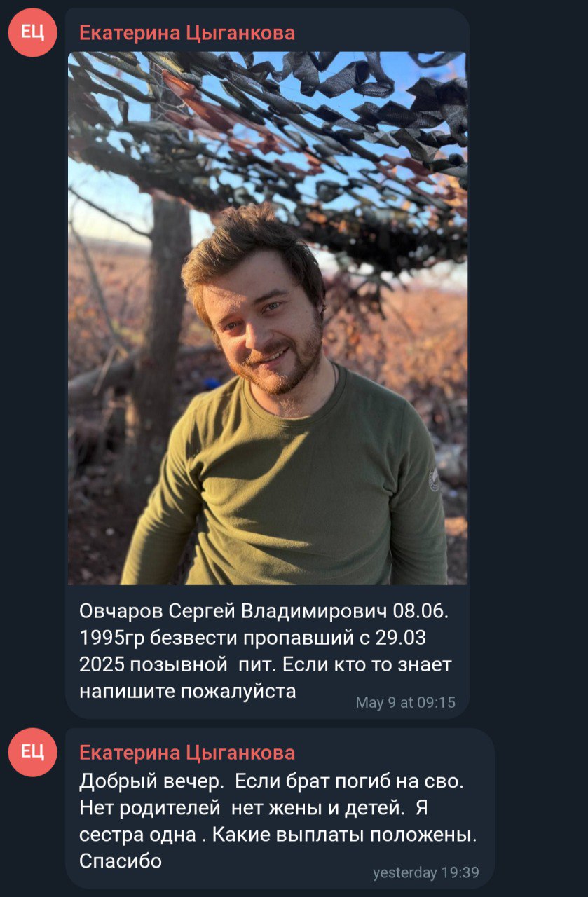This screenshot has width=588, height=897.
Task: Open Екатерина Цыганкова's name above the photo
Action: tap(187, 32)
